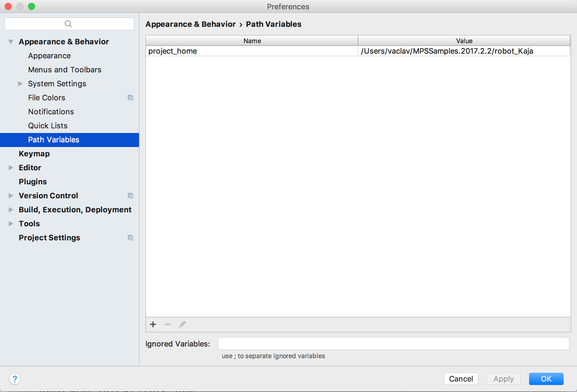Open the Keymap settings page
The height and width of the screenshot is (392, 577).
[34, 154]
